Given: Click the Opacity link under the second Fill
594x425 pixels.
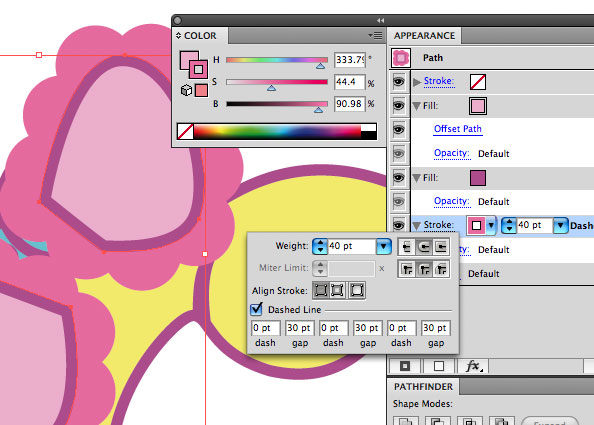Looking at the screenshot, I should [452, 201].
